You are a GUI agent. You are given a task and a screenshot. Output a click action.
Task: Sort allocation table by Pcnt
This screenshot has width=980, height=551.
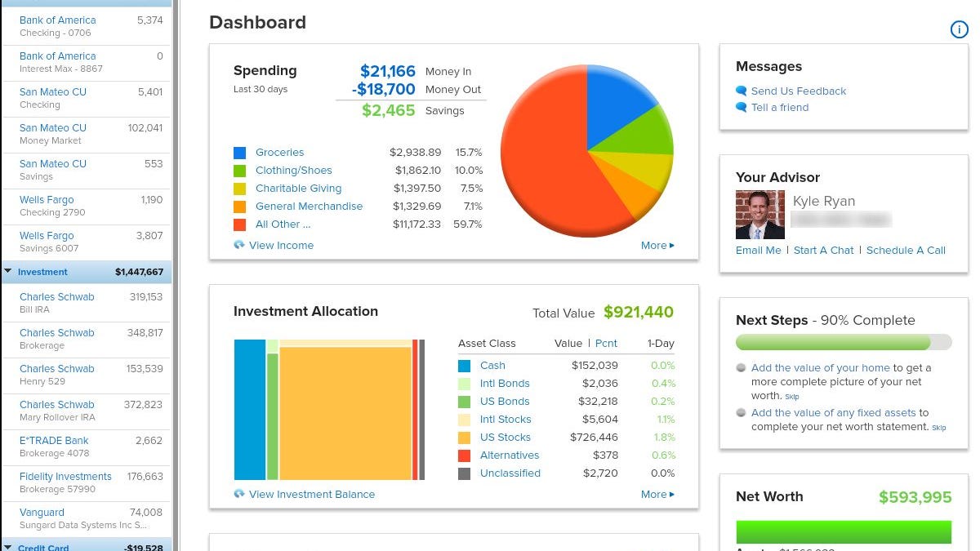click(606, 344)
